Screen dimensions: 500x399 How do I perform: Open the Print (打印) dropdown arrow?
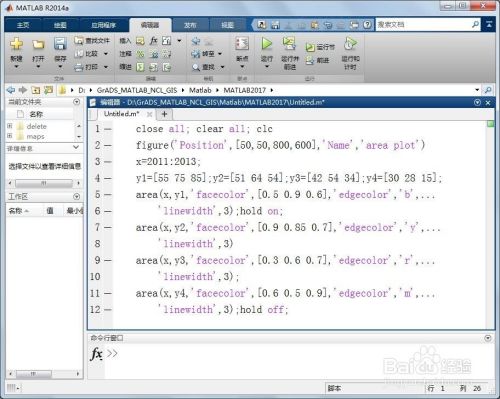(x=106, y=67)
